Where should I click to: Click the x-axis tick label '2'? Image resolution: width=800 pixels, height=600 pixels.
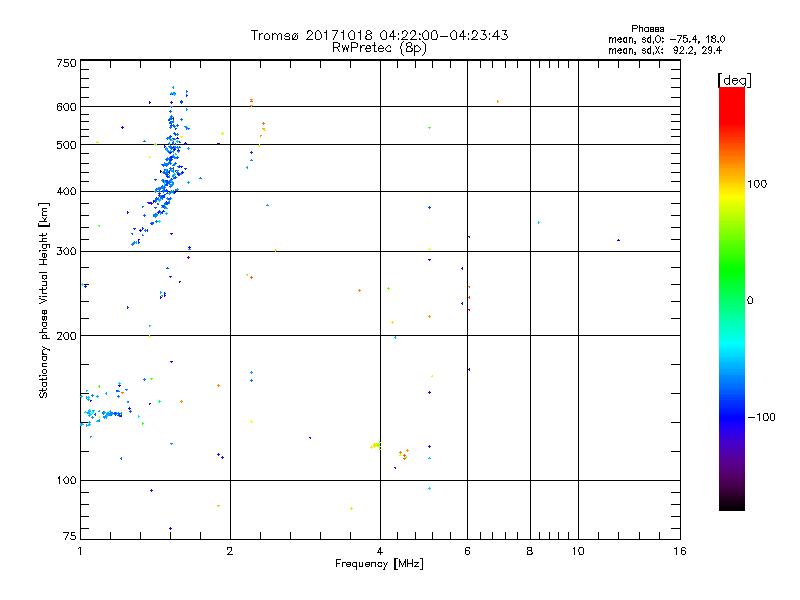pos(230,551)
